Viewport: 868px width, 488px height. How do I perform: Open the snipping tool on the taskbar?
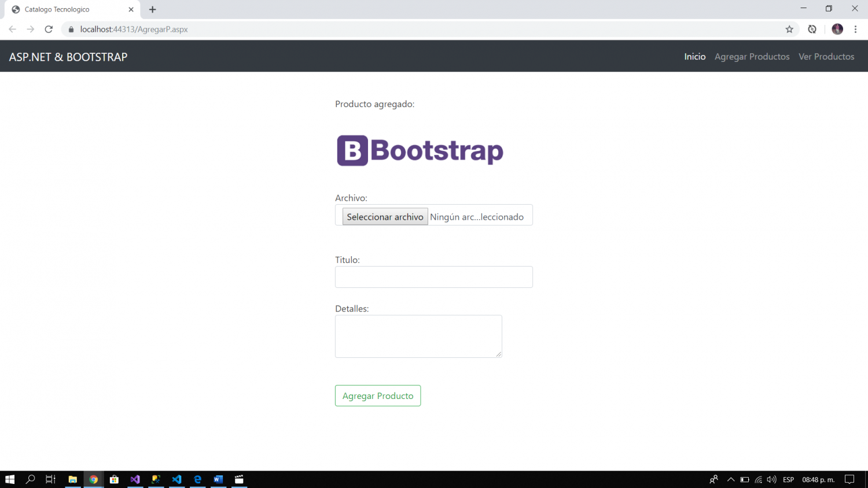pyautogui.click(x=156, y=479)
